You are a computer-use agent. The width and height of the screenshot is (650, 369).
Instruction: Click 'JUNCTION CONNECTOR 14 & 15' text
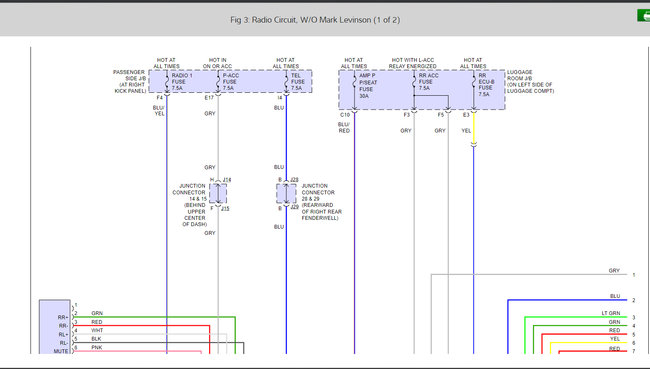[189, 192]
